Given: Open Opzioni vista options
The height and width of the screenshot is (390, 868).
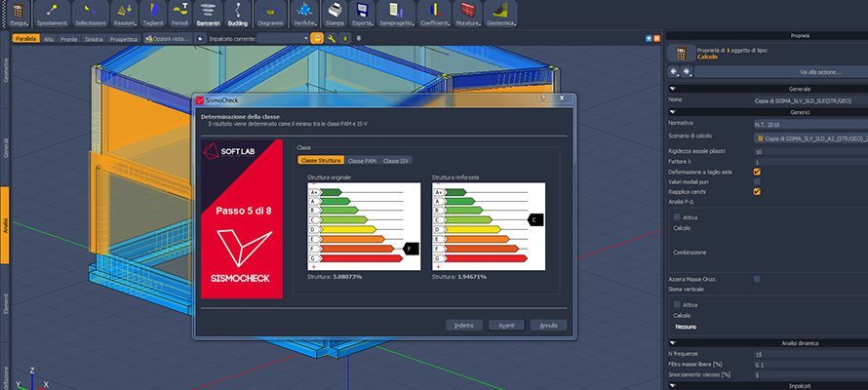Looking at the screenshot, I should [169, 39].
